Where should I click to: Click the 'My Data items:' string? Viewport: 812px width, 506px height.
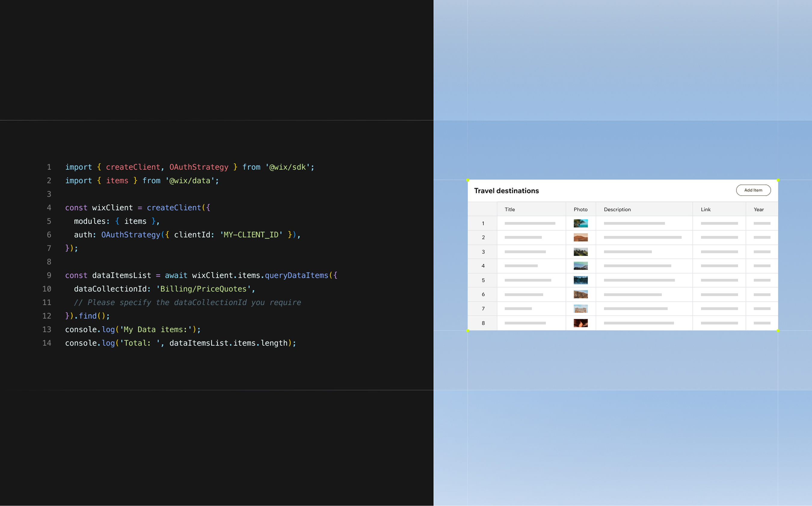tap(156, 330)
